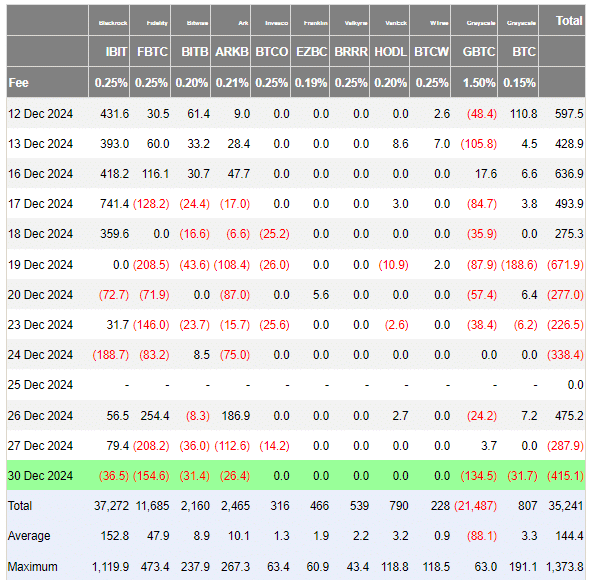Click the Average row label
Screen dimensions: 593x580
29,536
